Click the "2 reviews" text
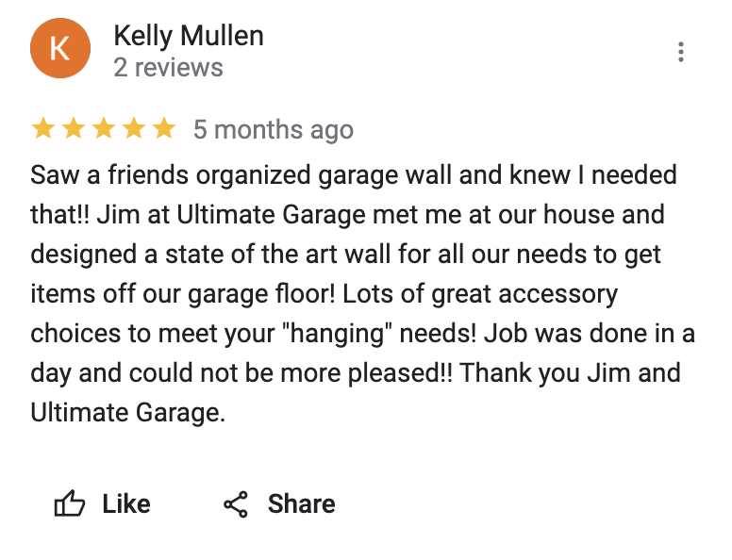This screenshot has width=732, height=560. pyautogui.click(x=168, y=68)
